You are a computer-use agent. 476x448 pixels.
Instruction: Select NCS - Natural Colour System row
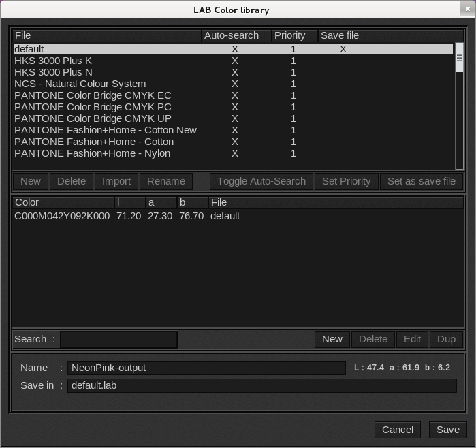pyautogui.click(x=80, y=84)
